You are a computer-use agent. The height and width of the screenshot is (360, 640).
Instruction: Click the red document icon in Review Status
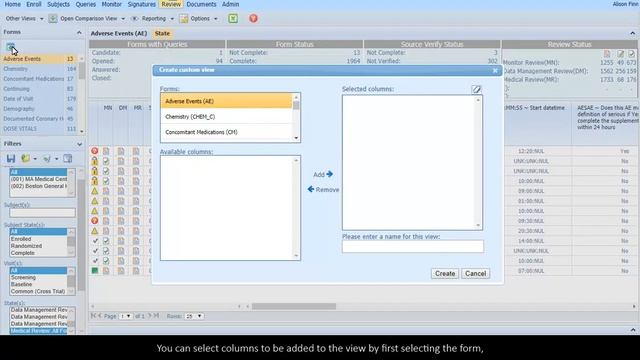pyautogui.click(x=607, y=54)
